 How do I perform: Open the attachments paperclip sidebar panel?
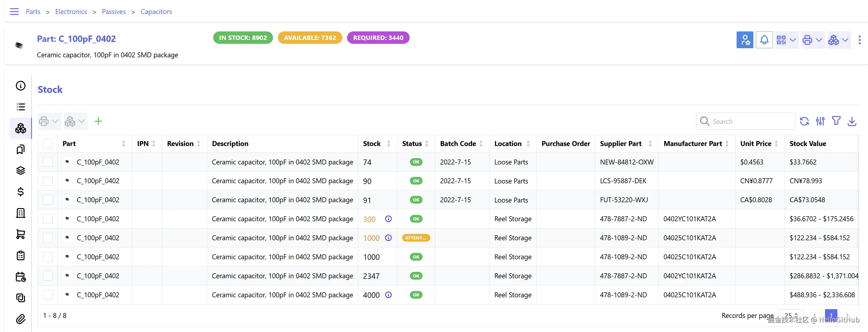[21, 319]
